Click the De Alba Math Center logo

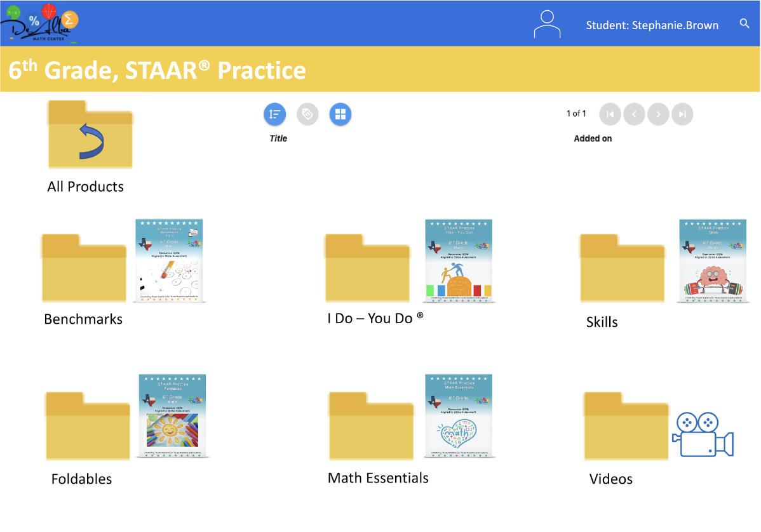coord(41,23)
